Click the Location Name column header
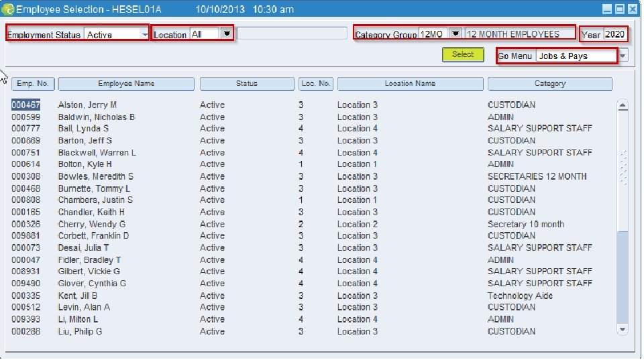The image size is (644, 362). pos(411,83)
